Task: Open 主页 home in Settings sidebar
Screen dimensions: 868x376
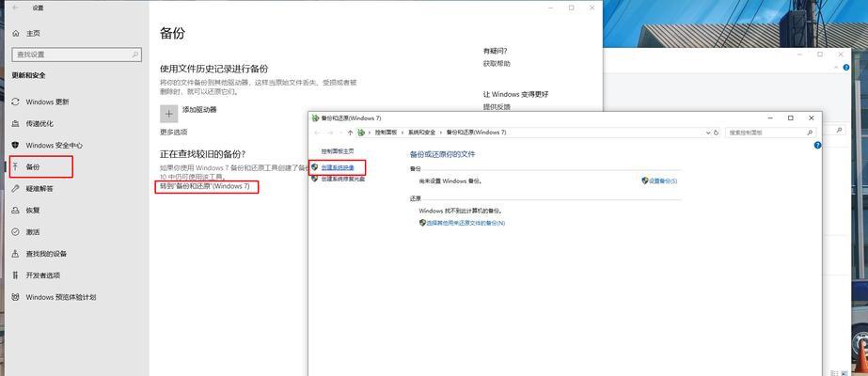Action: point(26,33)
